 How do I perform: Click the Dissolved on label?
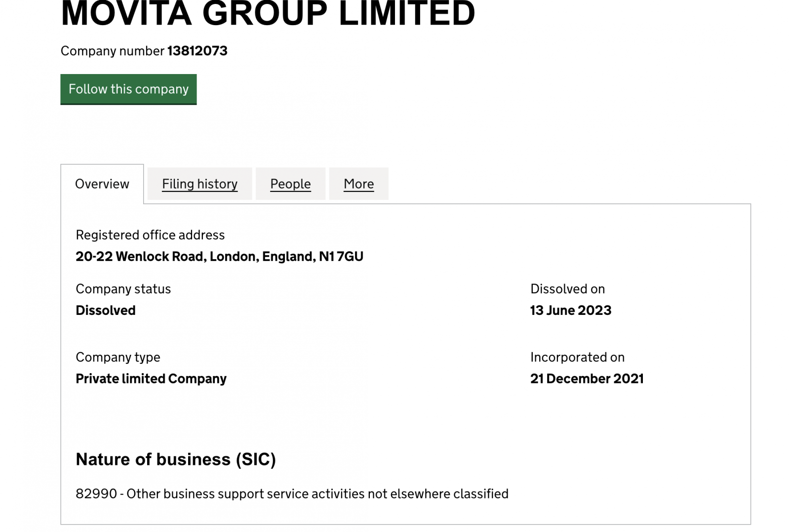pos(567,289)
